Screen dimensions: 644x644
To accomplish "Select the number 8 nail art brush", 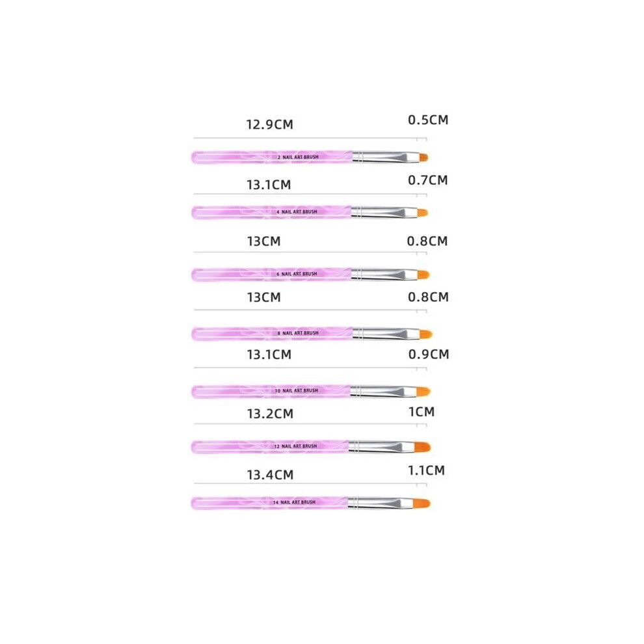I will [x=312, y=334].
